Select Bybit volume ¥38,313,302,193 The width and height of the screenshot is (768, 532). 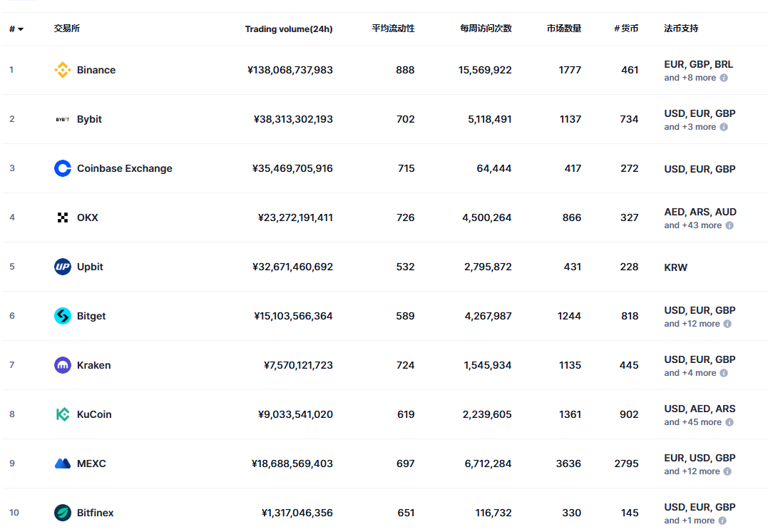click(x=293, y=119)
